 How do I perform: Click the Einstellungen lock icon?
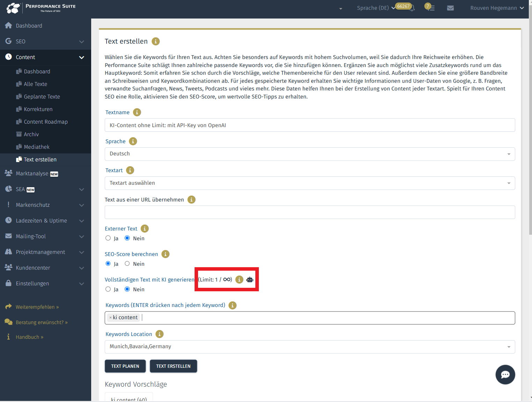[x=8, y=283]
